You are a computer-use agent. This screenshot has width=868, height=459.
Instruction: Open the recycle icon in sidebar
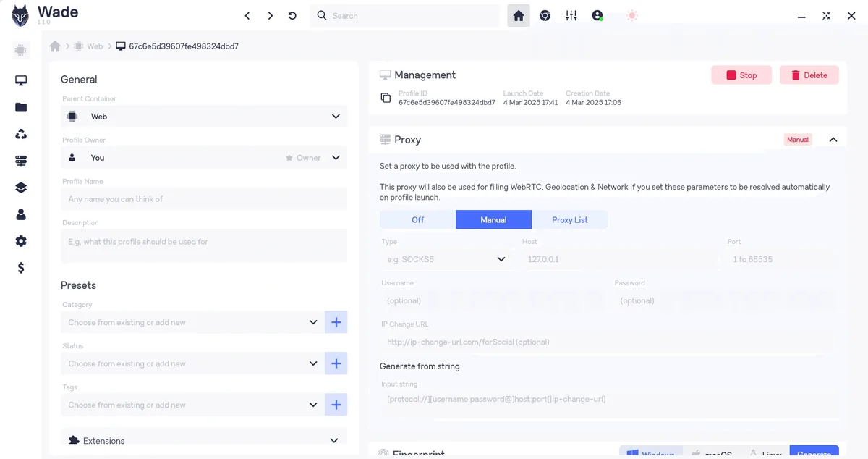21,134
